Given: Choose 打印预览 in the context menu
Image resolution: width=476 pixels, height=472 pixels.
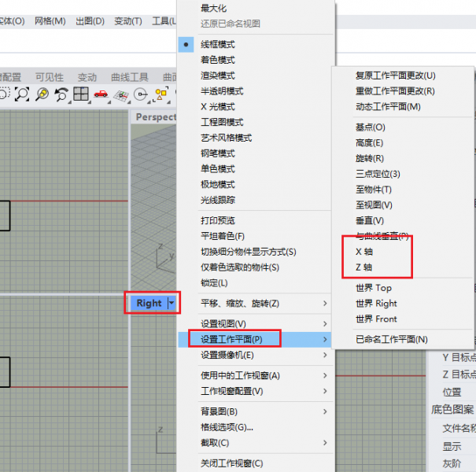Looking at the screenshot, I should (217, 221).
